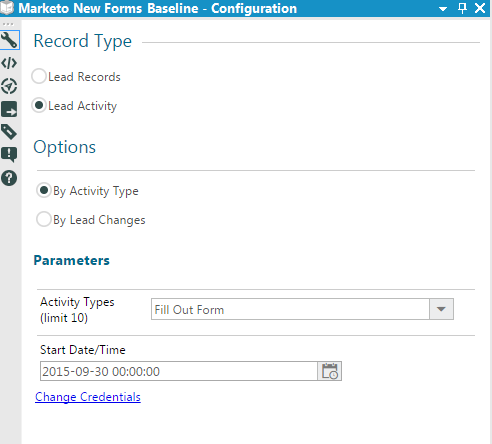This screenshot has width=492, height=444.
Task: Open the wrench Configuration tab icon
Action: [x=9, y=40]
